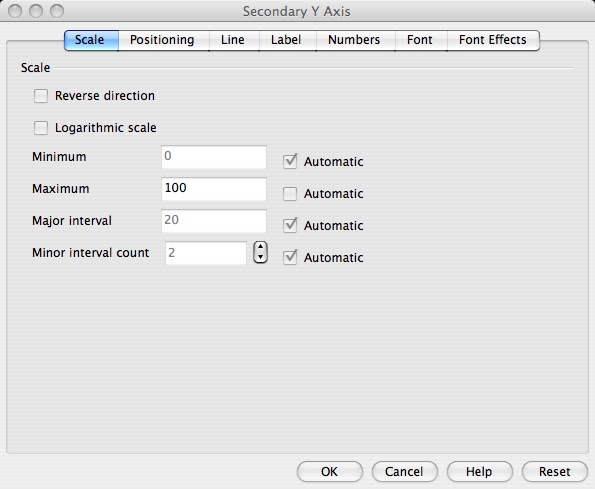
Task: Dismiss dialog with Cancel button
Action: point(404,472)
